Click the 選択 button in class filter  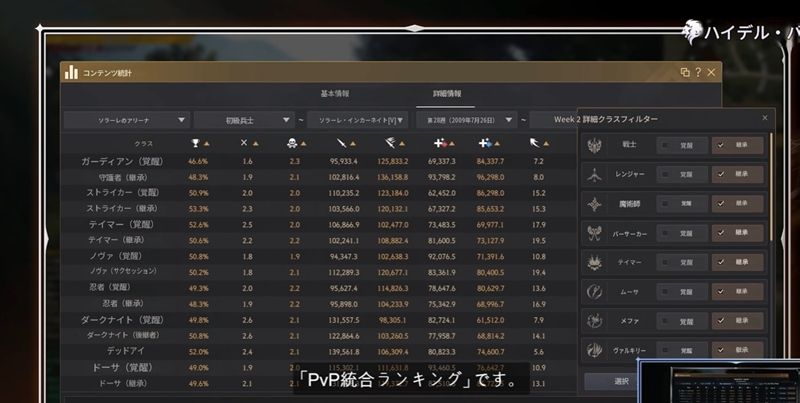[613, 381]
